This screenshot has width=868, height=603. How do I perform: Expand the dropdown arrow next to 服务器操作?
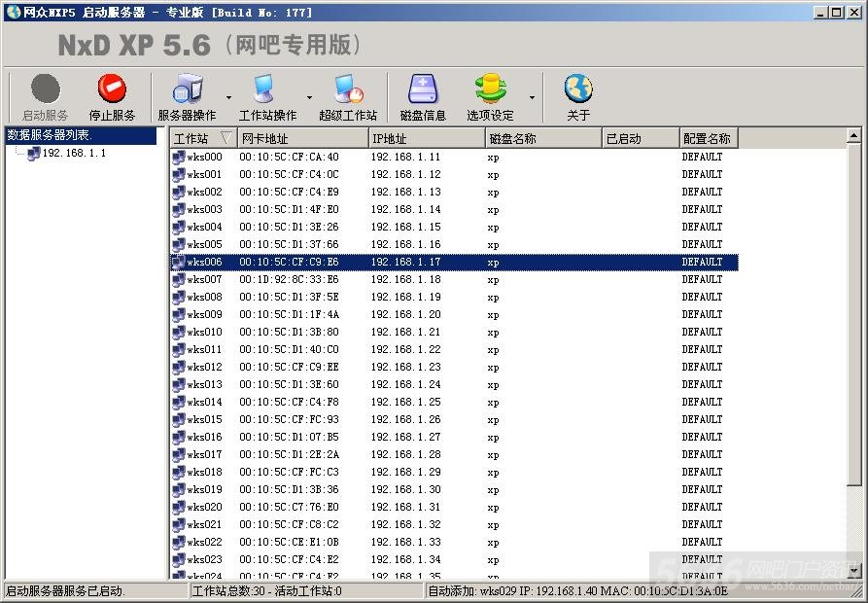click(x=228, y=98)
